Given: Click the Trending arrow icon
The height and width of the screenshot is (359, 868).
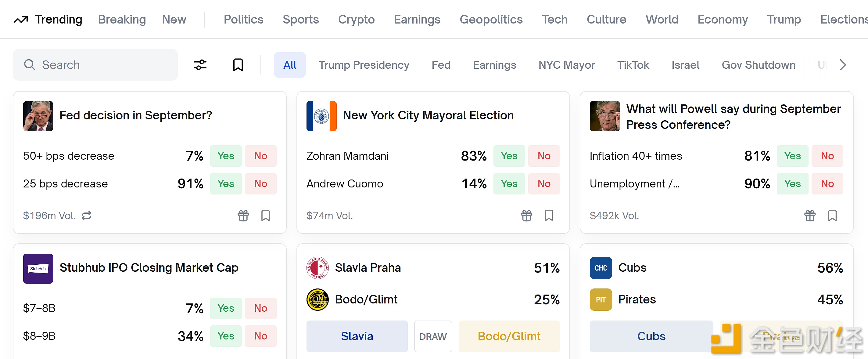Looking at the screenshot, I should click(x=21, y=20).
